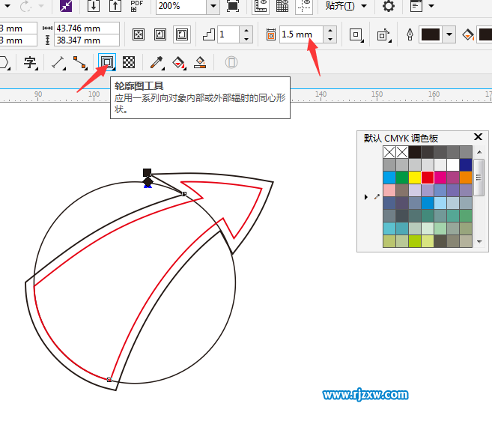Click the Full-screen preview icon
Screen dimensions: 492x448
pos(232,6)
